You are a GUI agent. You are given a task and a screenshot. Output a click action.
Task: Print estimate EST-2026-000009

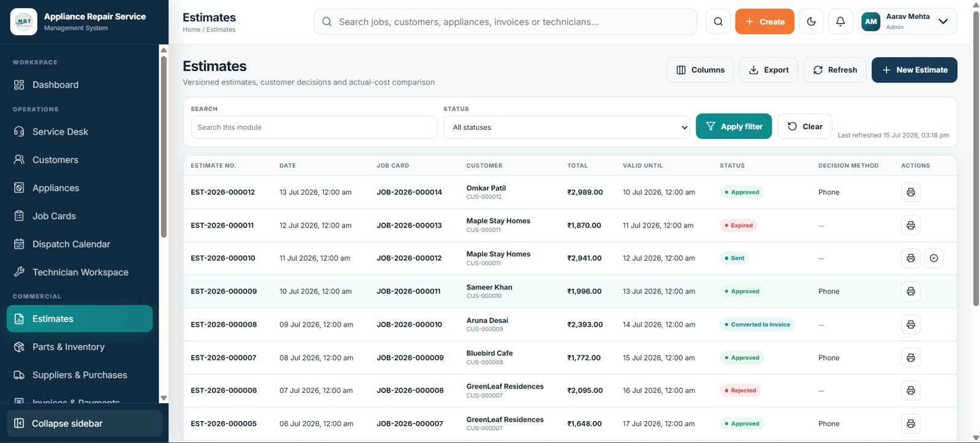(x=911, y=291)
